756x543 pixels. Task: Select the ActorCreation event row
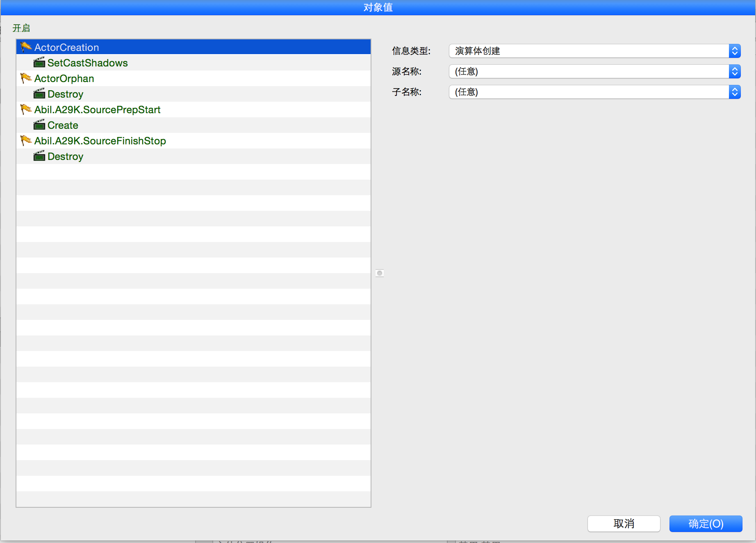coord(194,47)
